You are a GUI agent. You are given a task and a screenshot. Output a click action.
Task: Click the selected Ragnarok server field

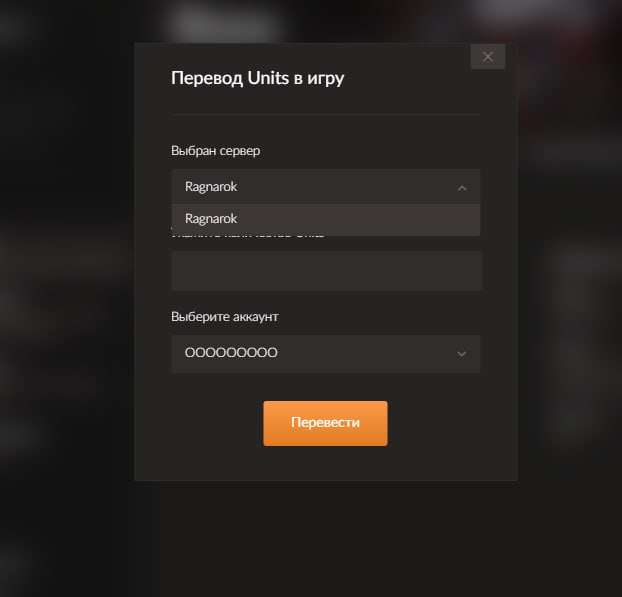tap(326, 186)
